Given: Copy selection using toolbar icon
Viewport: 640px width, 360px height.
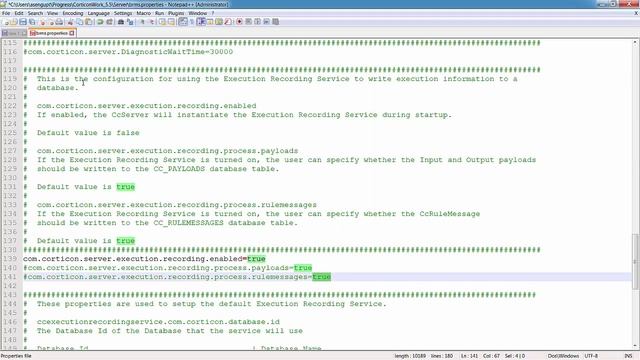Looking at the screenshot, I should (79, 22).
